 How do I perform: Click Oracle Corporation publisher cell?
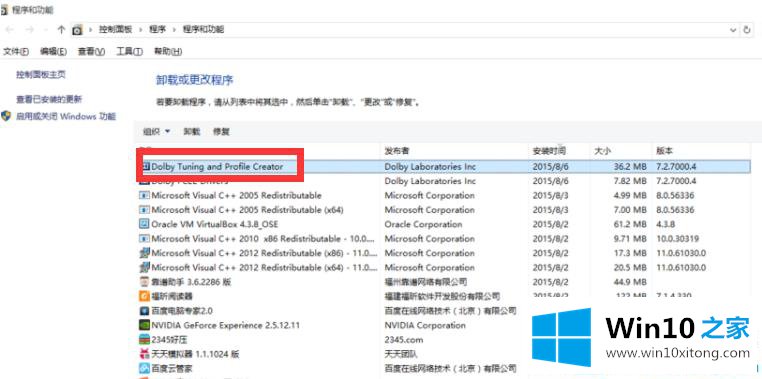pyautogui.click(x=423, y=224)
